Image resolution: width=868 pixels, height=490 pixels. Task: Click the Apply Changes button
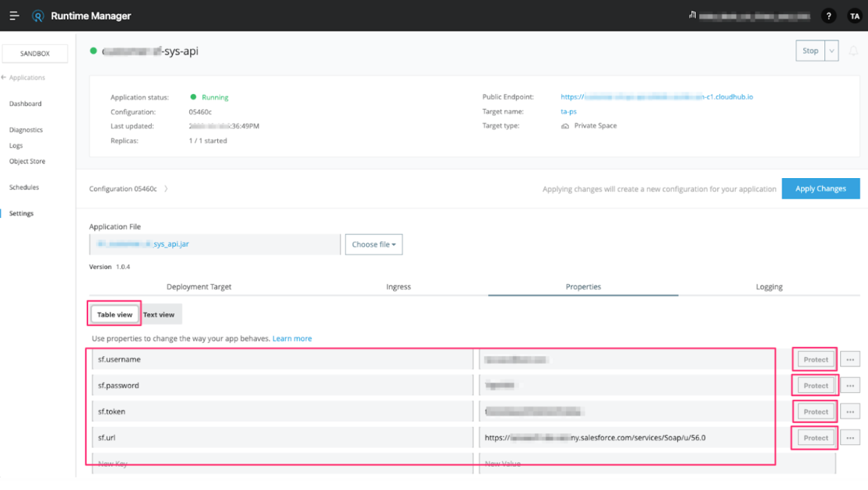tap(821, 188)
